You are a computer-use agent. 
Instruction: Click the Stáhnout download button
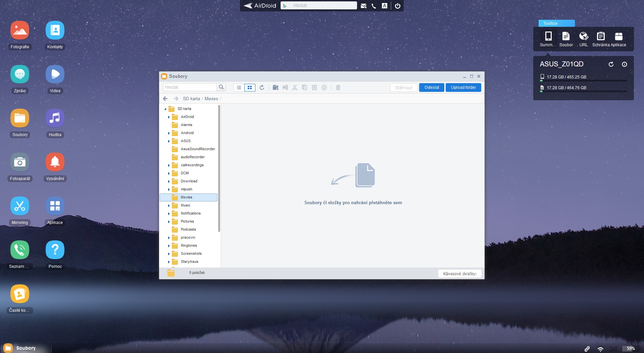click(404, 87)
